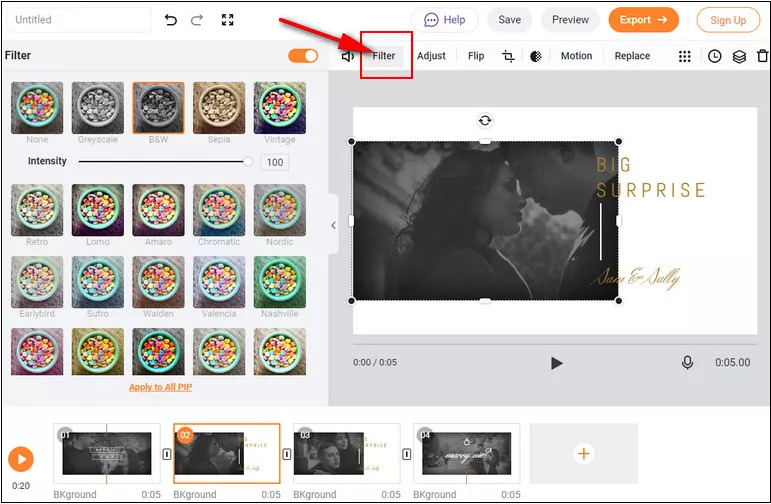Click the Sam & Sally script text
This screenshot has height=504, width=771.
(x=635, y=278)
